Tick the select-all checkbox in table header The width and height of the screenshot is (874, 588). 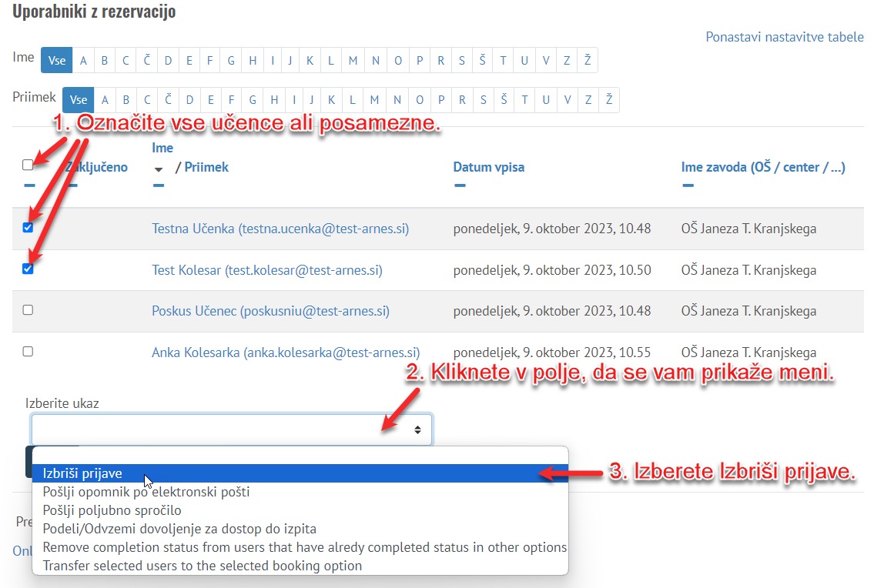[x=28, y=165]
